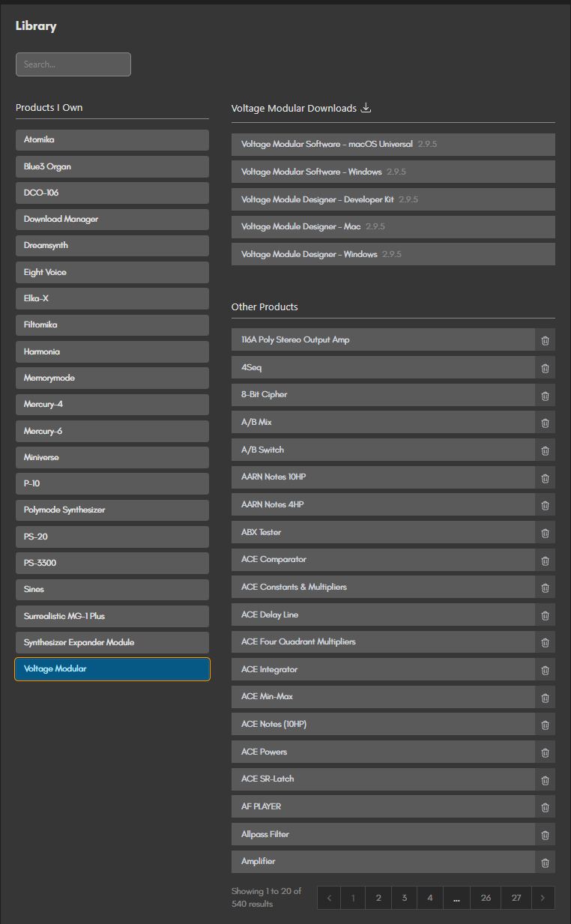Click the download icon beside Voltage Modular Downloads
Viewport: 571px width, 924px height.
coord(366,108)
